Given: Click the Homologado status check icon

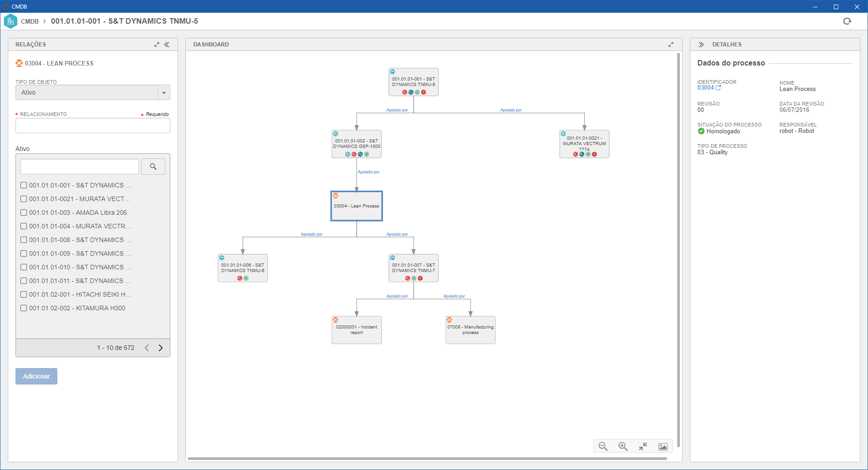Looking at the screenshot, I should click(701, 131).
